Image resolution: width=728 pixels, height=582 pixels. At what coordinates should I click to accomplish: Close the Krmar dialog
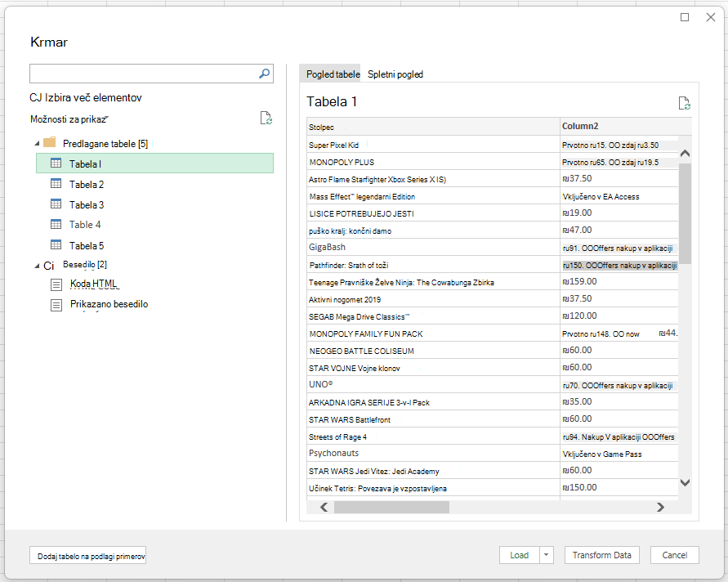(710, 17)
